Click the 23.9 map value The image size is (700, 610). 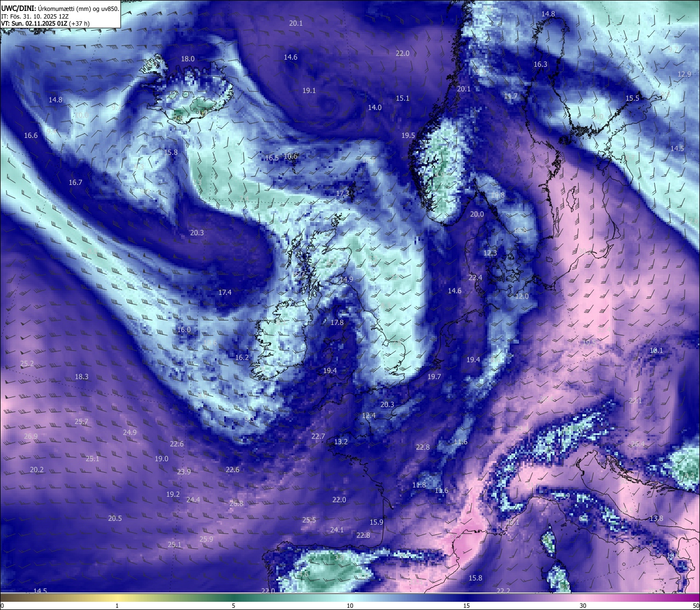coord(184,472)
